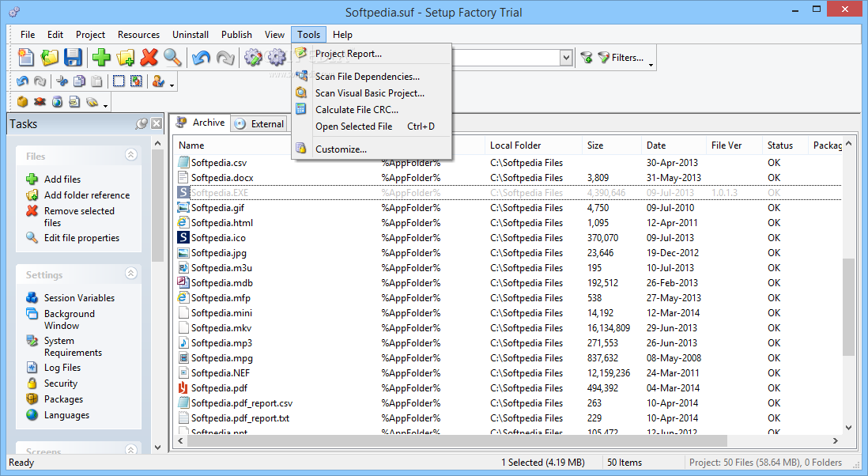Click the green plus Add Files toolbar icon

pyautogui.click(x=101, y=57)
